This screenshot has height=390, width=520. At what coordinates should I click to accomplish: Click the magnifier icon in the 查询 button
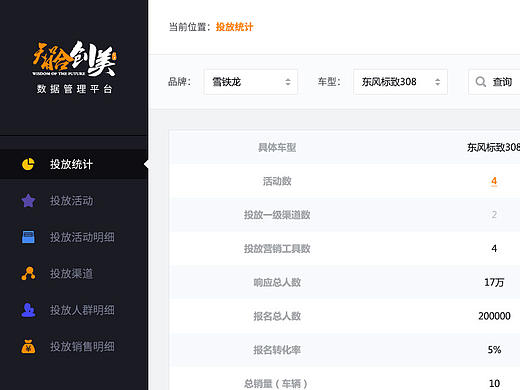tap(481, 82)
